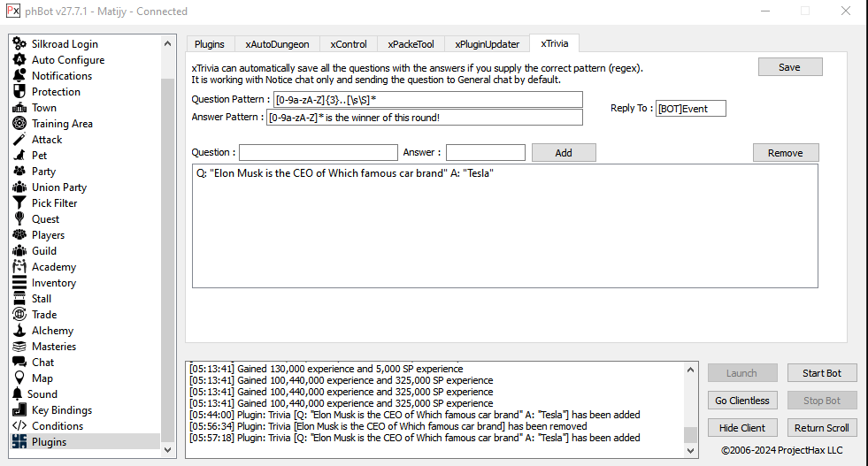Image resolution: width=868 pixels, height=466 pixels.
Task: Click the Go Clientless button
Action: pyautogui.click(x=742, y=401)
